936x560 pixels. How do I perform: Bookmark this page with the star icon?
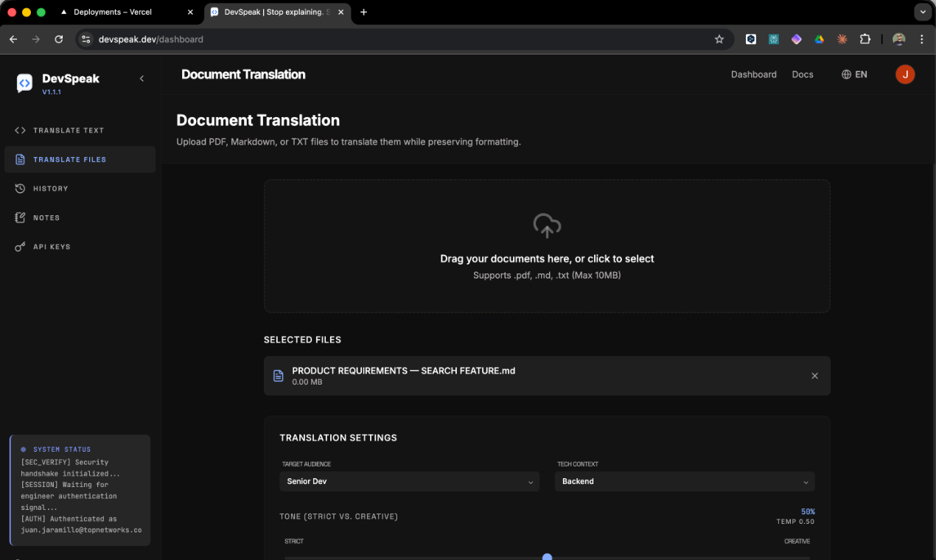point(719,39)
